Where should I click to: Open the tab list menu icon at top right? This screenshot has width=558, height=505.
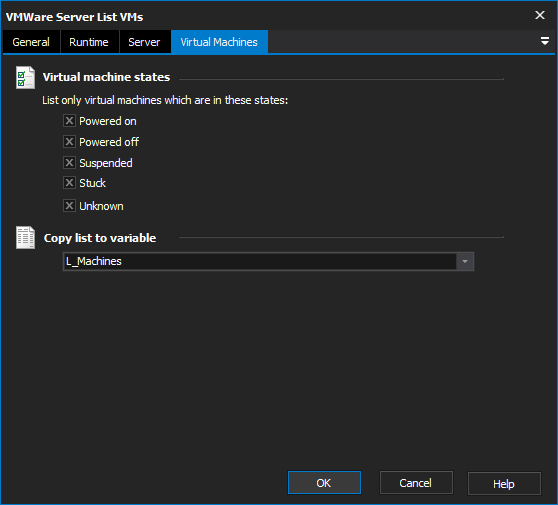(x=544, y=41)
